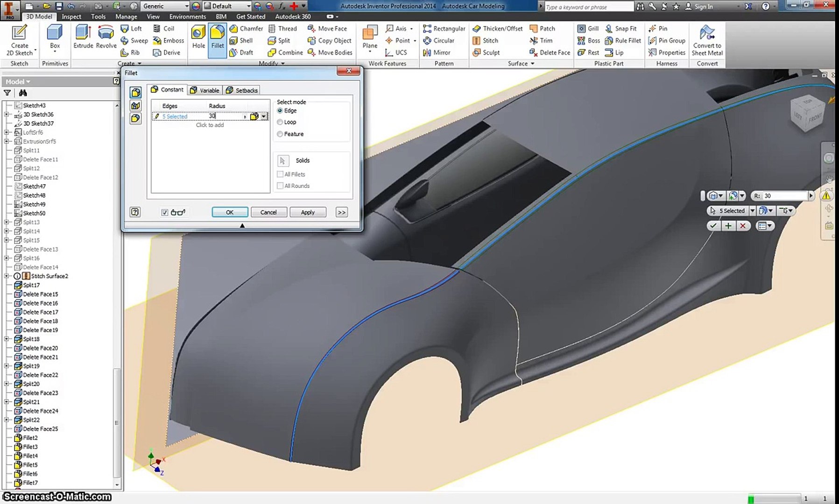Activate the Revolve tool

coord(106,37)
